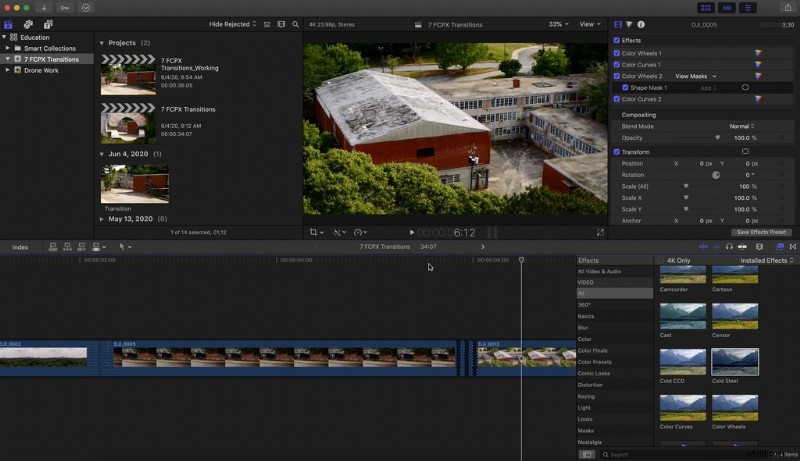
Task: Open the crop tool dropdown under viewer
Action: (x=316, y=233)
